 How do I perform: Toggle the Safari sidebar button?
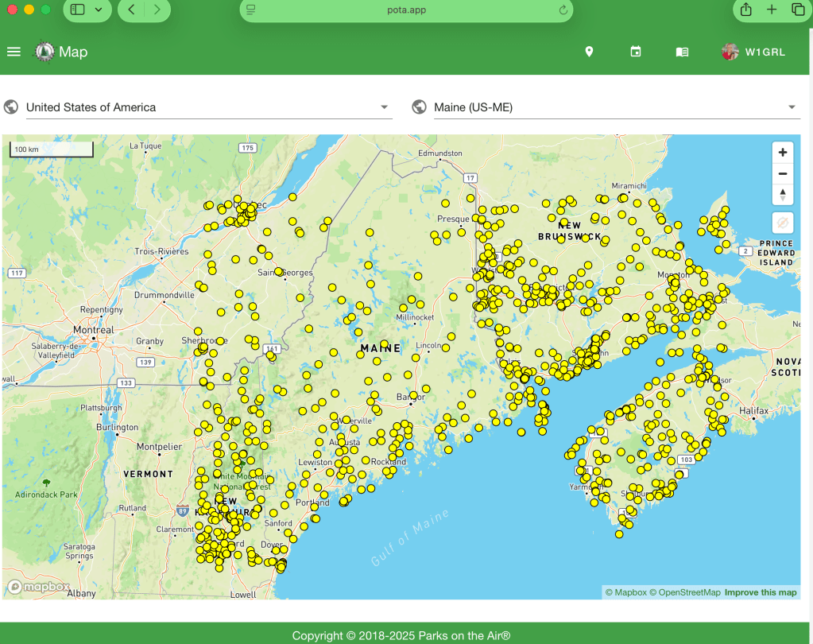click(x=77, y=10)
